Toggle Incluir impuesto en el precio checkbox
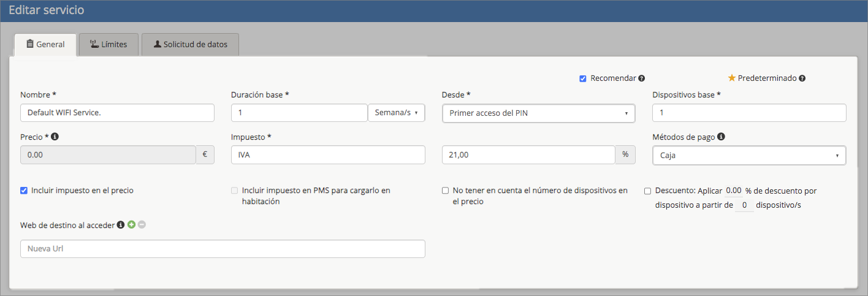 pyautogui.click(x=25, y=191)
